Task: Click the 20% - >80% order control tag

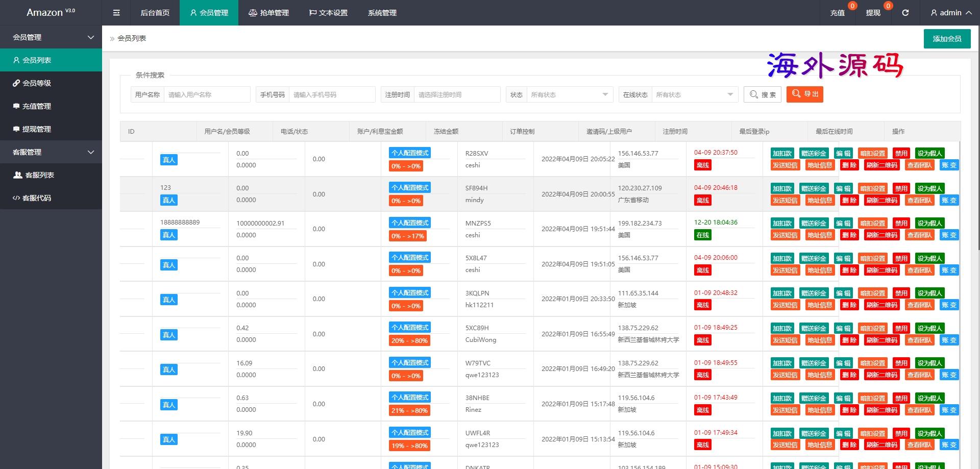Action: pyautogui.click(x=409, y=340)
